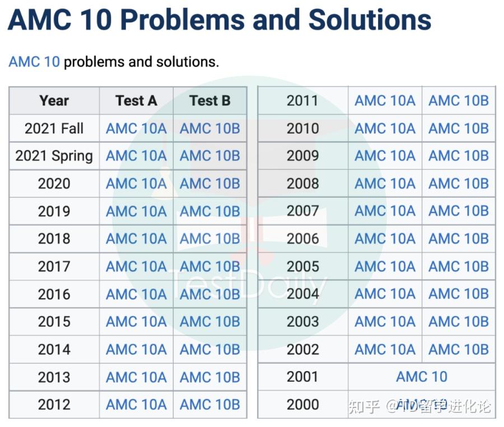Screen dimensions: 504x427
Task: Open 2011 AMC 10A link
Action: [385, 101]
